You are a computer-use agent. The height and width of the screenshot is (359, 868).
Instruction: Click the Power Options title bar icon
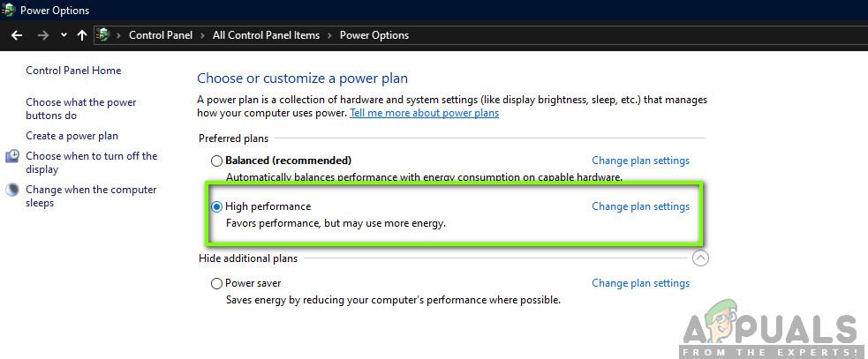[x=9, y=11]
